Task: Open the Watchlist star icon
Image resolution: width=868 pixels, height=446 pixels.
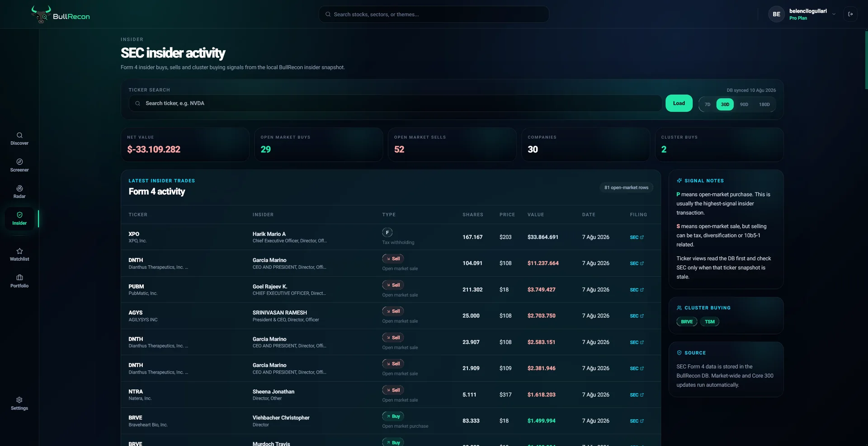Action: point(19,251)
